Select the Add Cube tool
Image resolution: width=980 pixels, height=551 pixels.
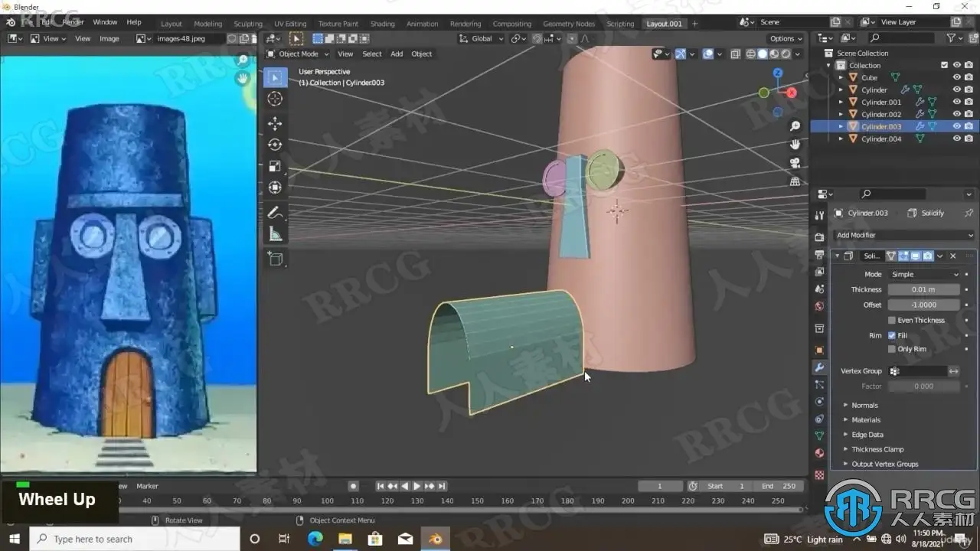[x=276, y=259]
